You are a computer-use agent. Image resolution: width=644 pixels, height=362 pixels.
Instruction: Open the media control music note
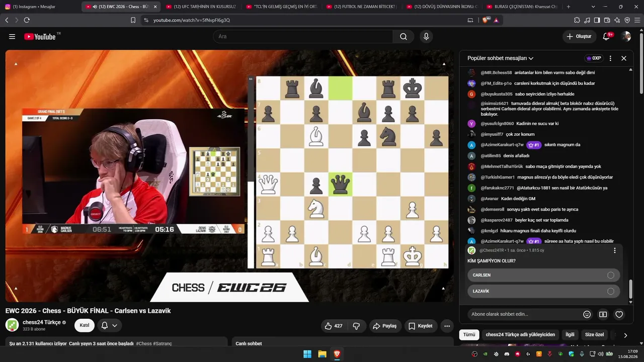(x=587, y=20)
